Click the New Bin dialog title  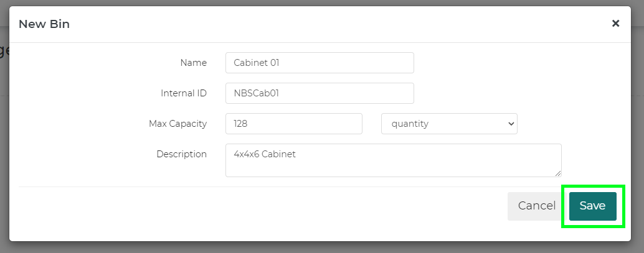(44, 24)
